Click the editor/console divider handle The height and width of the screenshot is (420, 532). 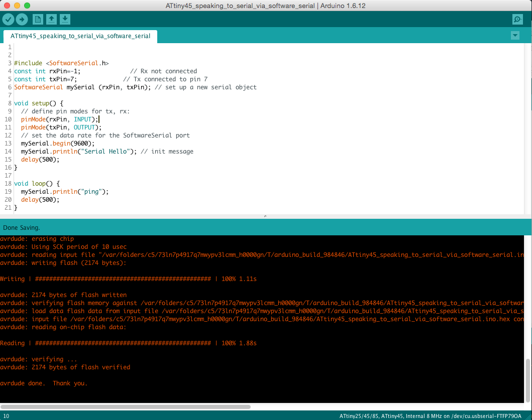(x=265, y=216)
